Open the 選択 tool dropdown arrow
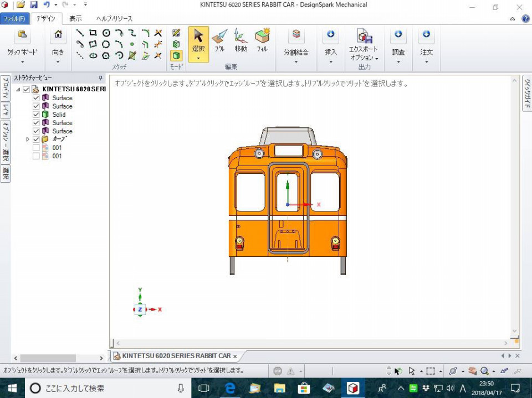 tap(198, 58)
